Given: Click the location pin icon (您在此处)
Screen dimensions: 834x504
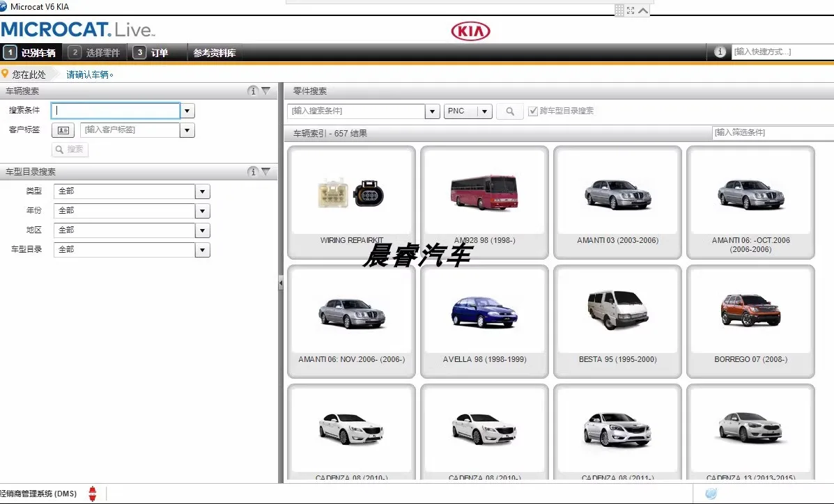Looking at the screenshot, I should (x=5, y=73).
